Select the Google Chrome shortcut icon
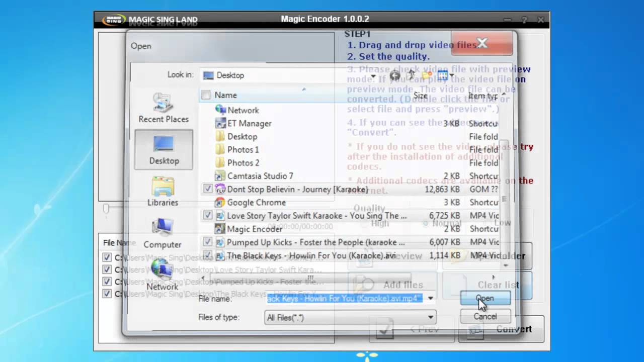 click(x=220, y=202)
